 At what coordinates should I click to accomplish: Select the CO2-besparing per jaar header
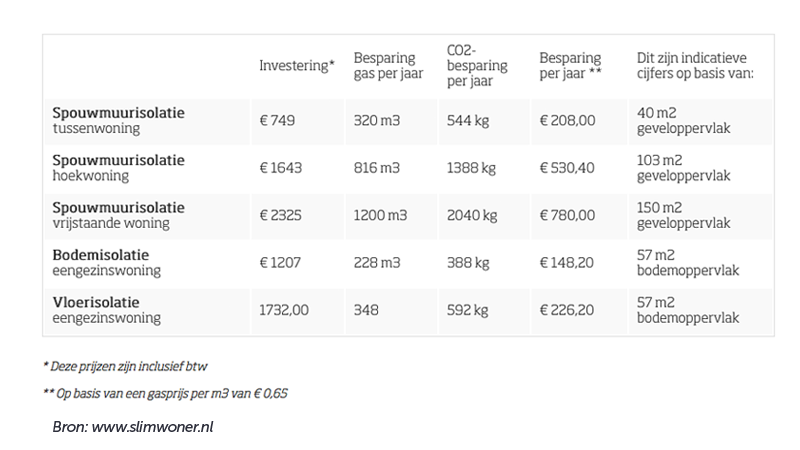coord(477,66)
